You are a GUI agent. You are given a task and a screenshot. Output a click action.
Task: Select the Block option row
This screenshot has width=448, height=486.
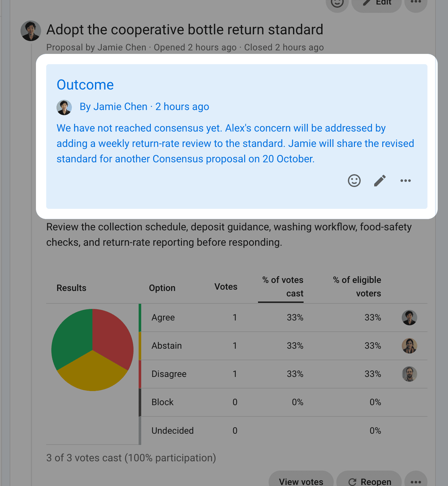pos(284,402)
